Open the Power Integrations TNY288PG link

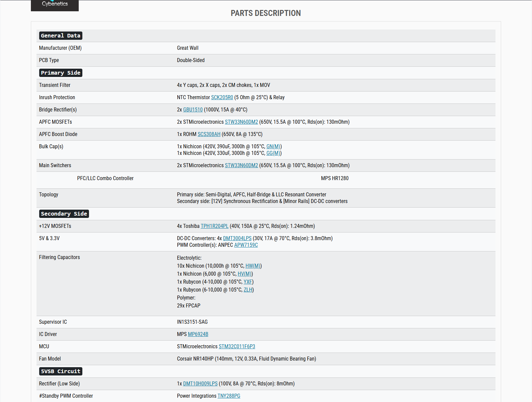[x=229, y=396]
